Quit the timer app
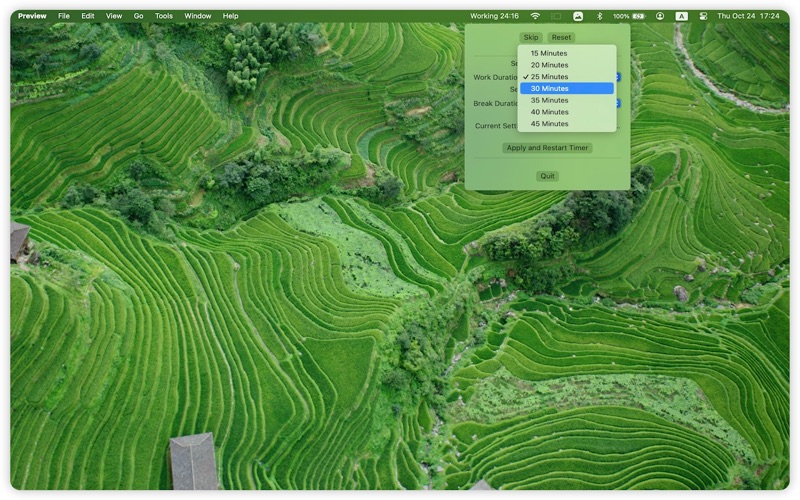The height and width of the screenshot is (500, 800). pyautogui.click(x=547, y=176)
